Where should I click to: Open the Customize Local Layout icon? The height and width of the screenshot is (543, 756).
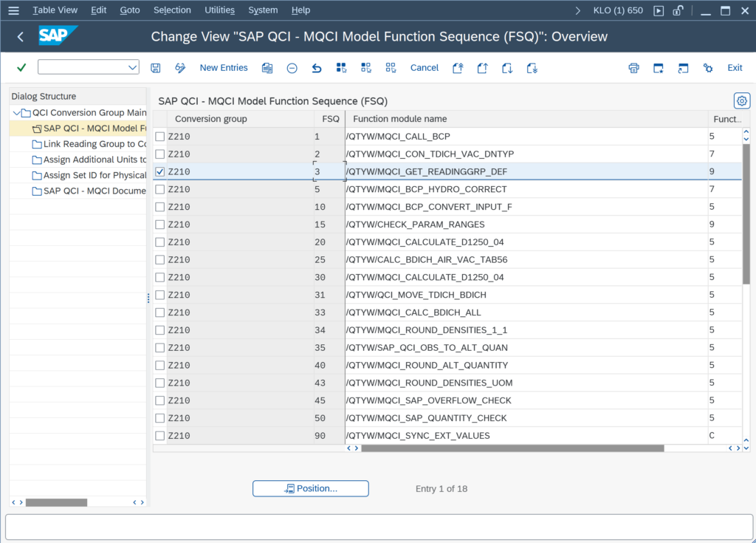pos(708,68)
